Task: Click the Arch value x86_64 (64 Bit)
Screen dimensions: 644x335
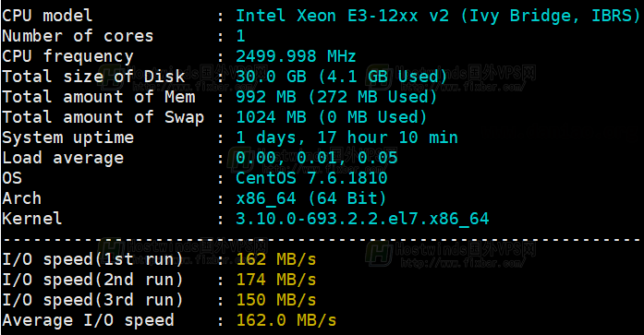Action: [310, 198]
